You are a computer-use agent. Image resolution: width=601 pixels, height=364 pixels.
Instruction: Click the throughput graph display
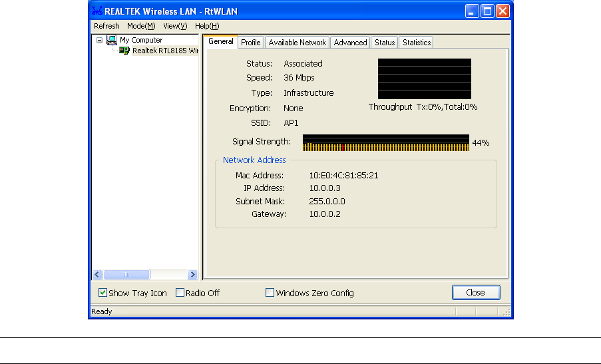pyautogui.click(x=425, y=79)
